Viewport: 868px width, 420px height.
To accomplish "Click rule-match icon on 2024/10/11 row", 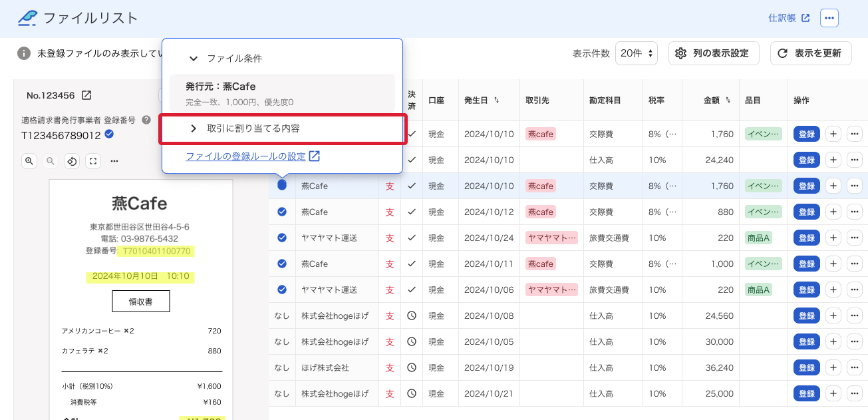I will pyautogui.click(x=282, y=264).
